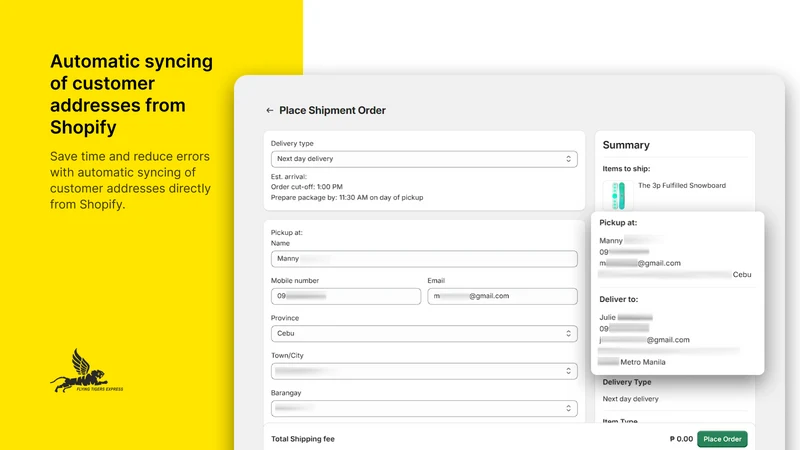
Task: Click the green Place Order button
Action: (722, 439)
